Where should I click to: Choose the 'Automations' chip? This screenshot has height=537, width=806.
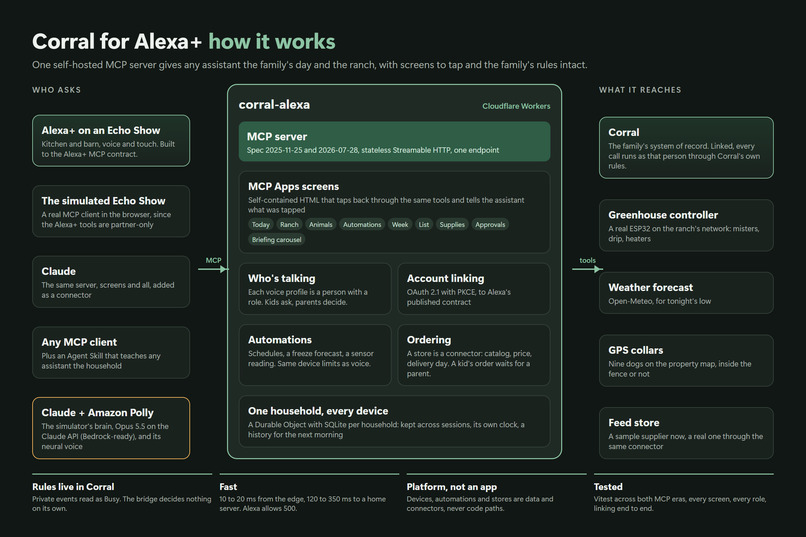pos(362,225)
